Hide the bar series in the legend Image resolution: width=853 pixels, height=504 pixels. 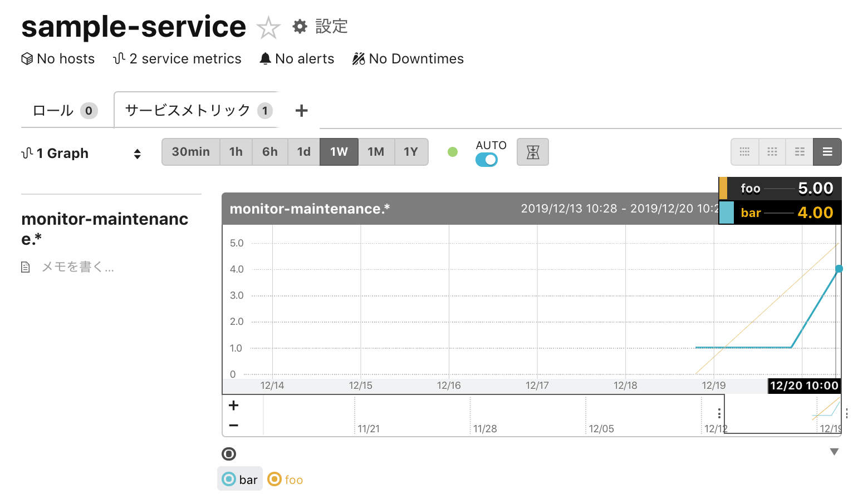pos(240,478)
